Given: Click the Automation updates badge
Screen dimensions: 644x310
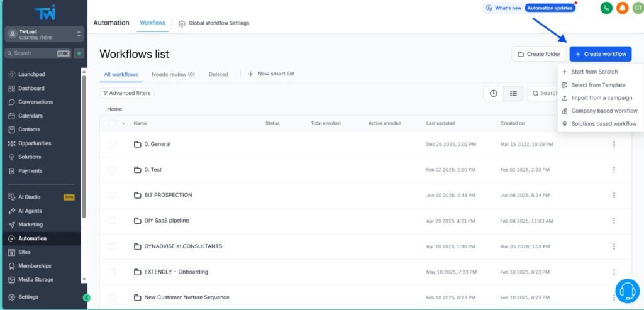Looking at the screenshot, I should pos(550,8).
